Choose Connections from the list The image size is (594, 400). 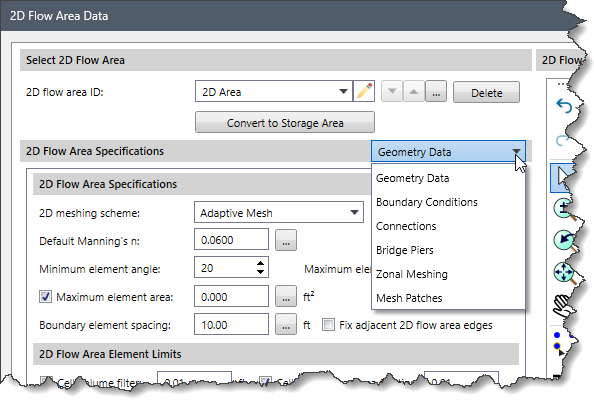pos(449,226)
